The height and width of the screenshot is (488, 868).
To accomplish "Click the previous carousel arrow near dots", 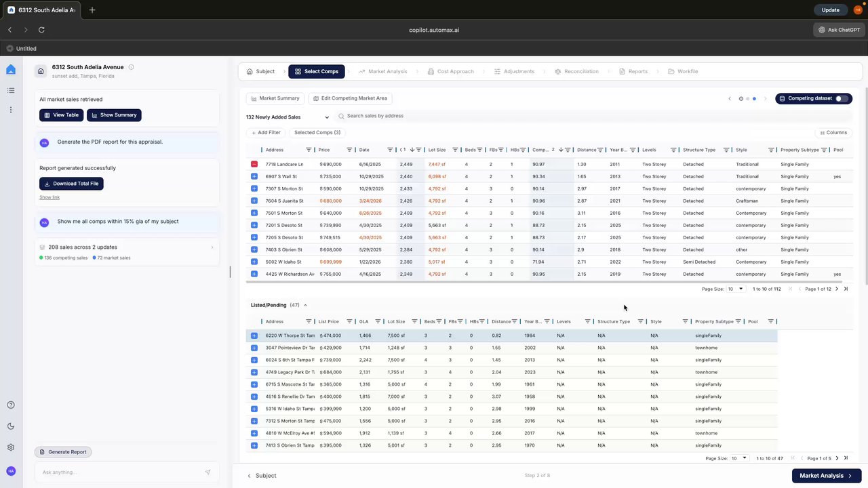I will [730, 99].
